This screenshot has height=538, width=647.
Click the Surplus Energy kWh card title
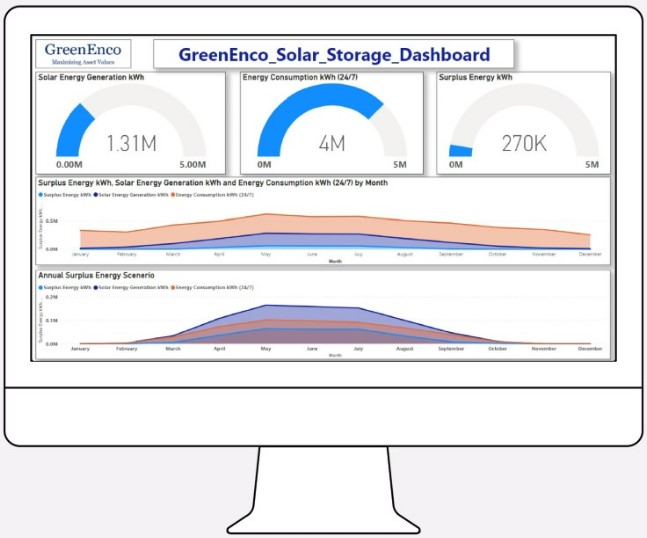coord(477,76)
